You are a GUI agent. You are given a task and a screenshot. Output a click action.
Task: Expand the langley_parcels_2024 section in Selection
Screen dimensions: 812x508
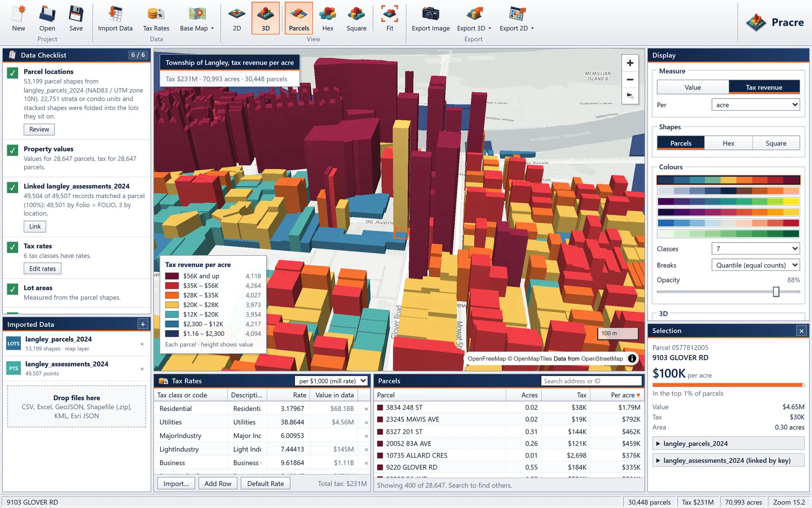(728, 443)
